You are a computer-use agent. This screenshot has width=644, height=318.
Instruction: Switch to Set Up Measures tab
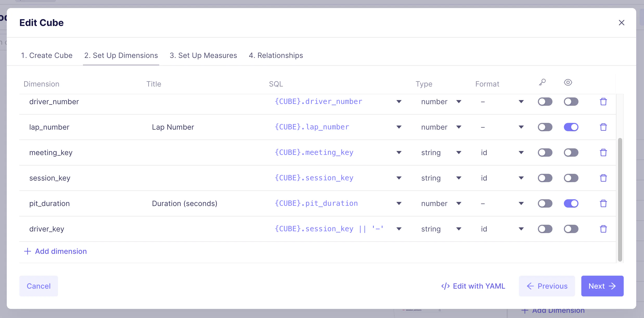(x=203, y=55)
